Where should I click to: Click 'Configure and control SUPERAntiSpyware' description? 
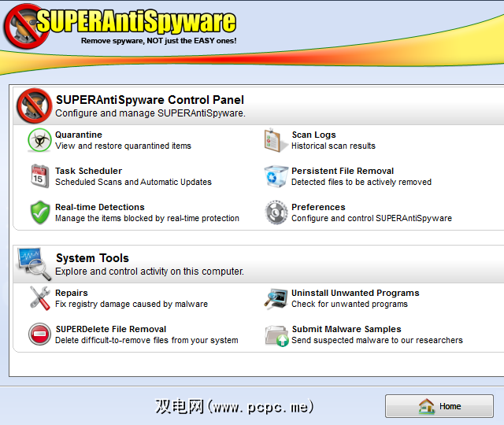372,219
